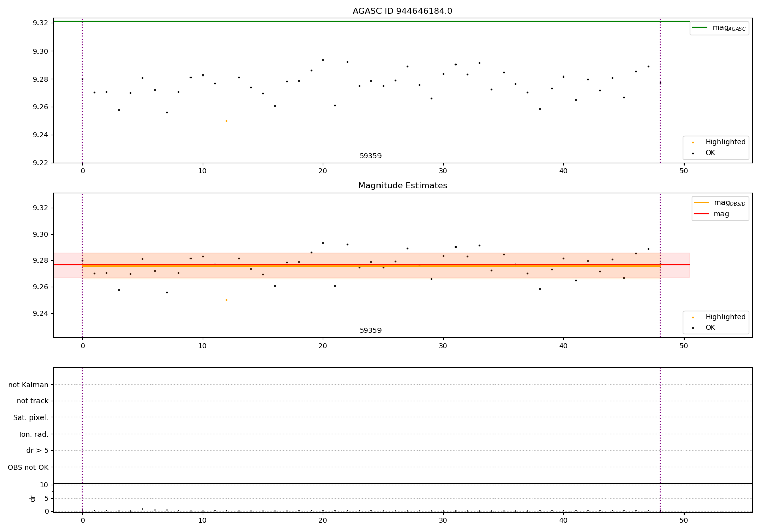Screen dimensions: 760x532
Task: Click the orange highlighted point in Magnitude Estimates plot
Action: coord(226,300)
